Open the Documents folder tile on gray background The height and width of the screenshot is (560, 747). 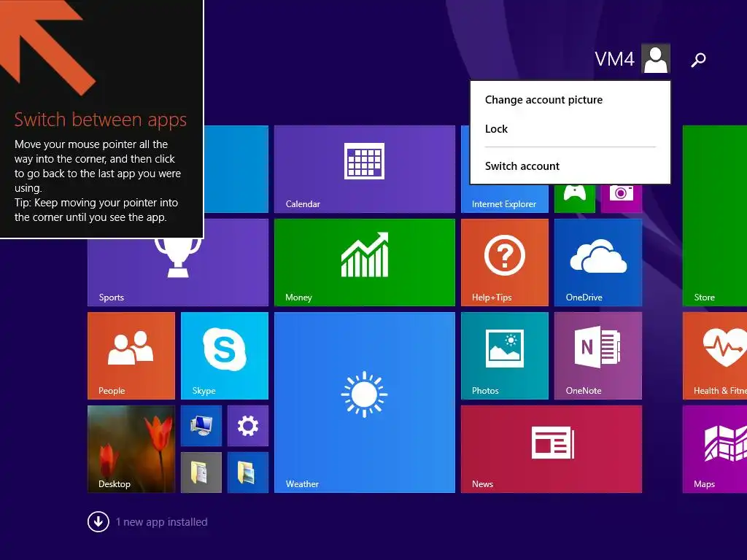(201, 472)
